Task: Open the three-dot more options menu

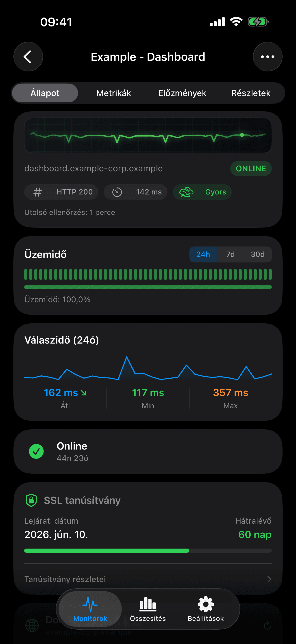Action: [x=267, y=57]
